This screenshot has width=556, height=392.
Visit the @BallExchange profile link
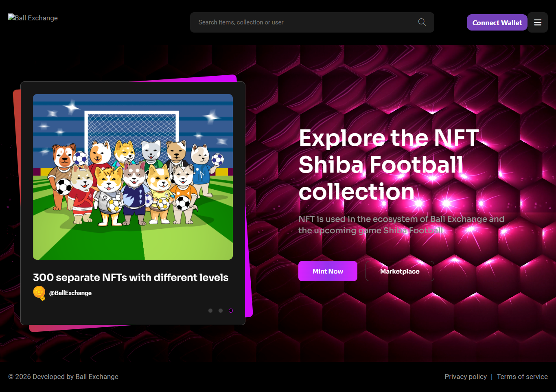pos(70,293)
